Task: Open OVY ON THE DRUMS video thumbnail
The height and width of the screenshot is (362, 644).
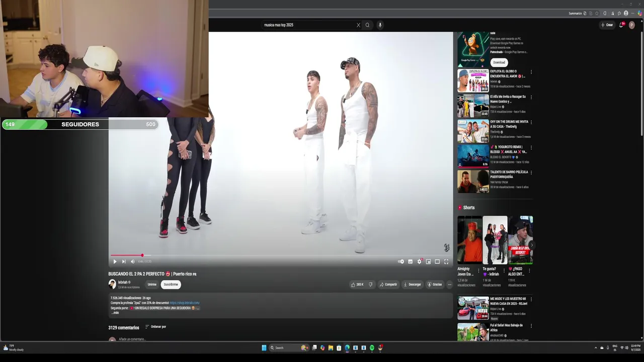Action: [x=472, y=131]
